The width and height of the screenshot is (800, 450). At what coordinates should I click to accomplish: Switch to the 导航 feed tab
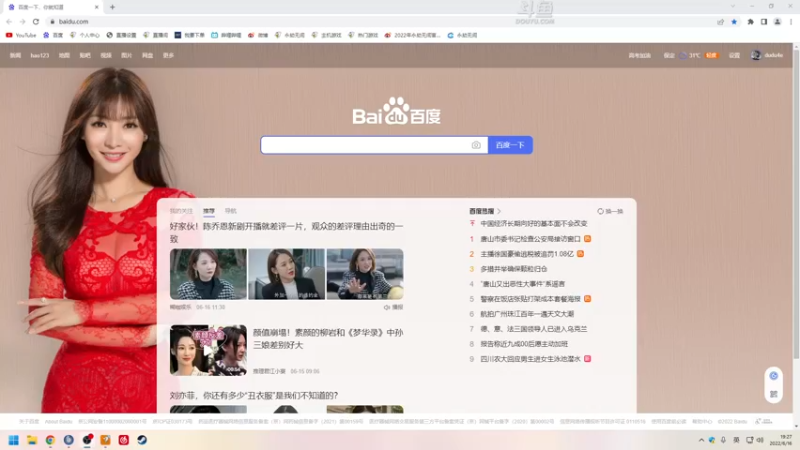click(x=231, y=211)
